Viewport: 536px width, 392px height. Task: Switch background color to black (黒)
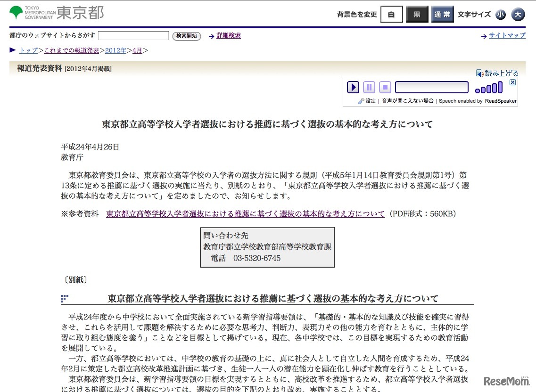coord(417,15)
